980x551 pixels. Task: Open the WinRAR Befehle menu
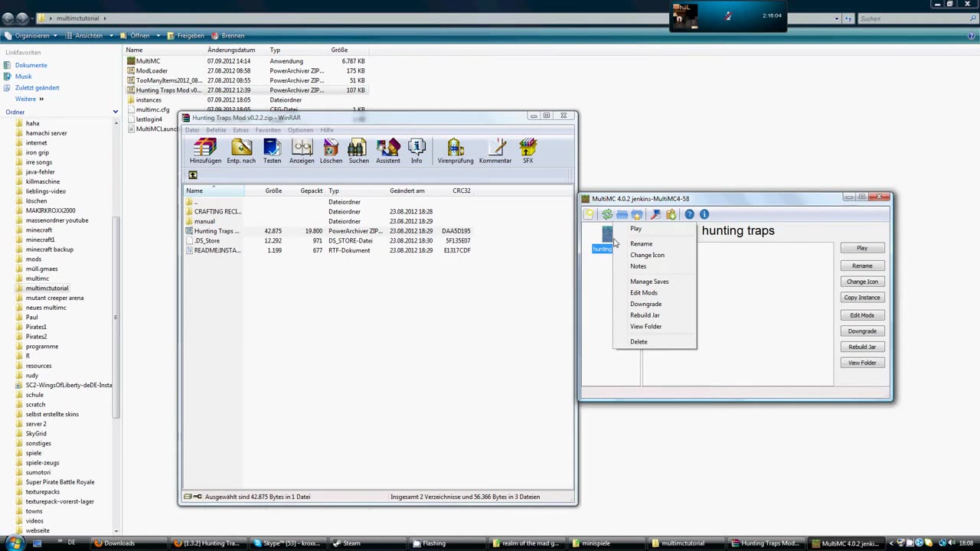(216, 130)
